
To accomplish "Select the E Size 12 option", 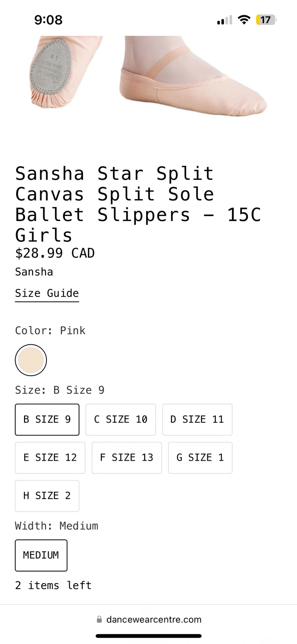I will [x=50, y=458].
